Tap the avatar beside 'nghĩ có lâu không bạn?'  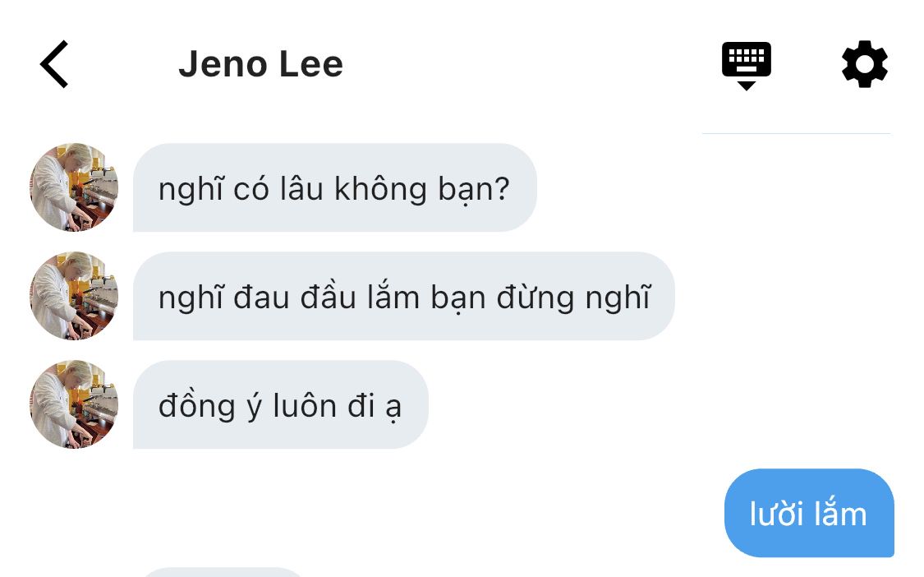click(74, 187)
